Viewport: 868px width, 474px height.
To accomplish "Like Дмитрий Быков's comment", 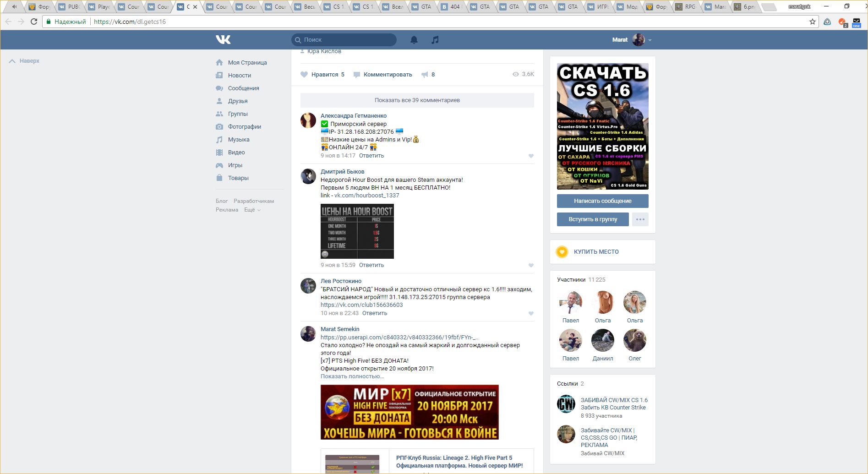I will [x=531, y=266].
